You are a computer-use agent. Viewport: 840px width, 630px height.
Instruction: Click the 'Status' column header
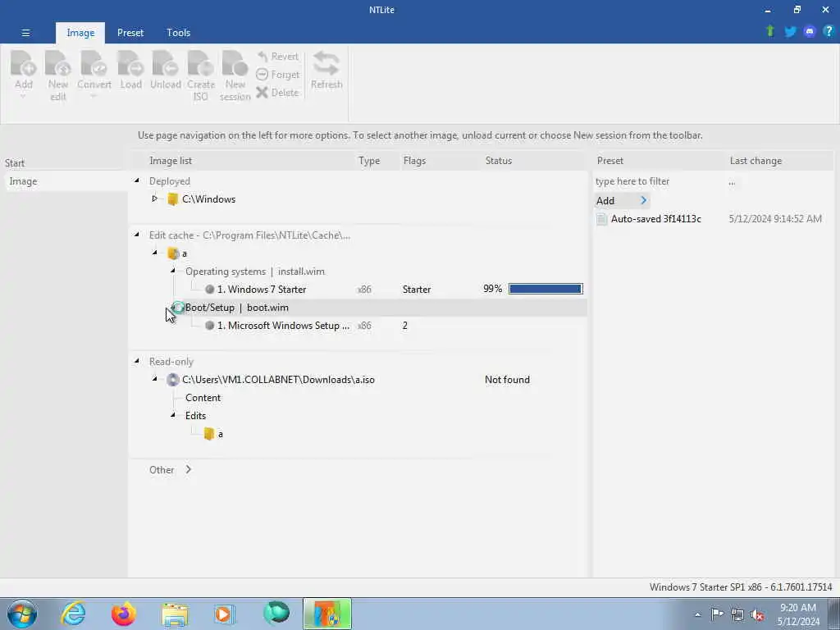(498, 161)
